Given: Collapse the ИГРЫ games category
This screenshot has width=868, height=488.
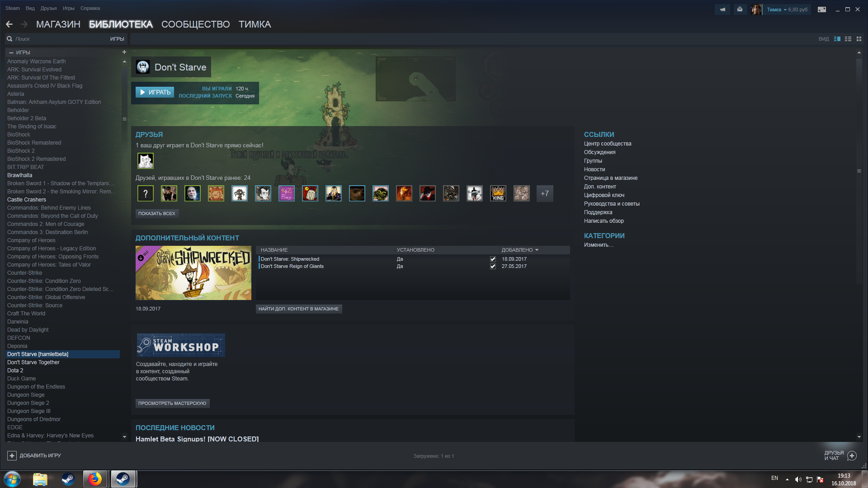Looking at the screenshot, I should pos(11,52).
